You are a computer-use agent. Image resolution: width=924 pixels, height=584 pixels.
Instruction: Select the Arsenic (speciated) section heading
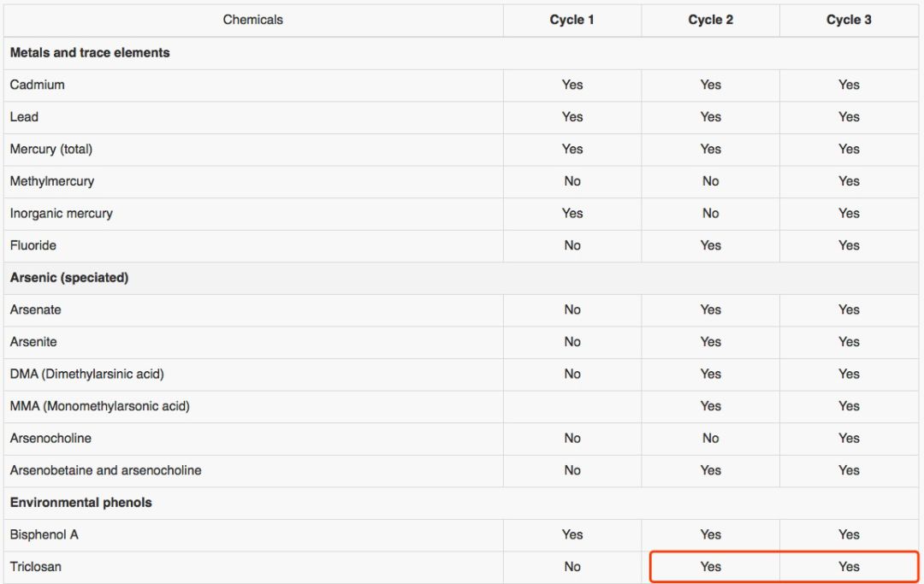(69, 278)
